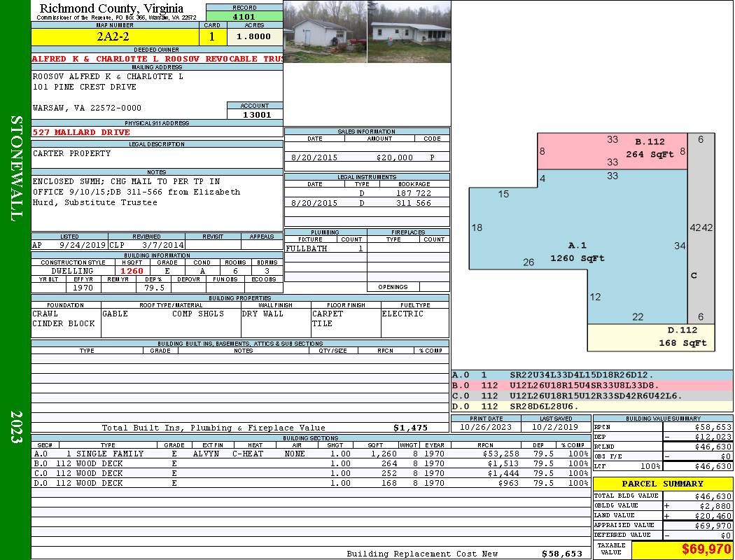Click print date 10/26/2023
Screen dimensions: 735x560
pyautogui.click(x=486, y=428)
